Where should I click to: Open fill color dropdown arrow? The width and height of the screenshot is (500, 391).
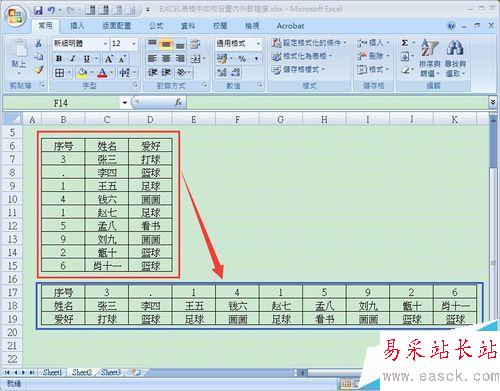pos(91,73)
